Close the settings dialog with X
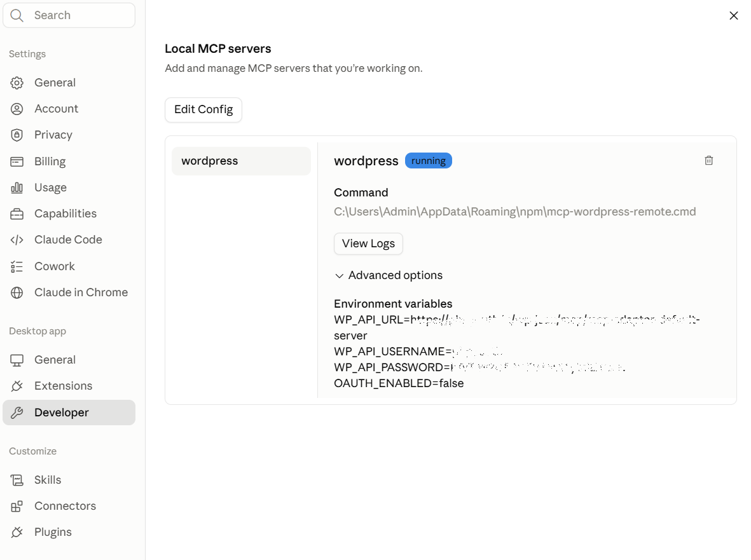 (x=733, y=16)
